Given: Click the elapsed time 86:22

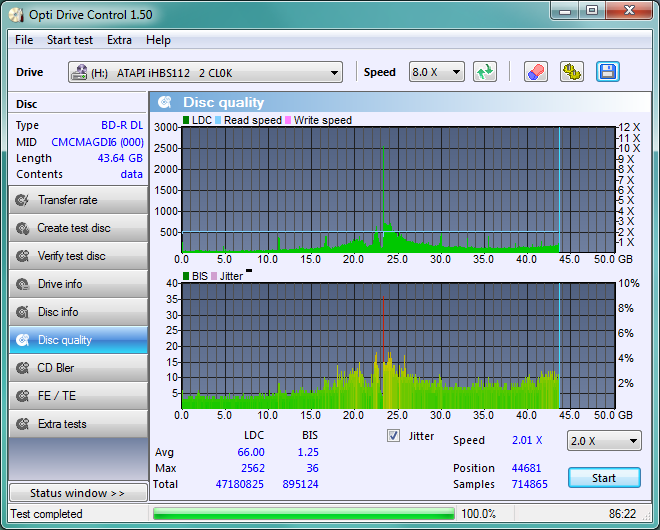Looking at the screenshot, I should tap(622, 514).
